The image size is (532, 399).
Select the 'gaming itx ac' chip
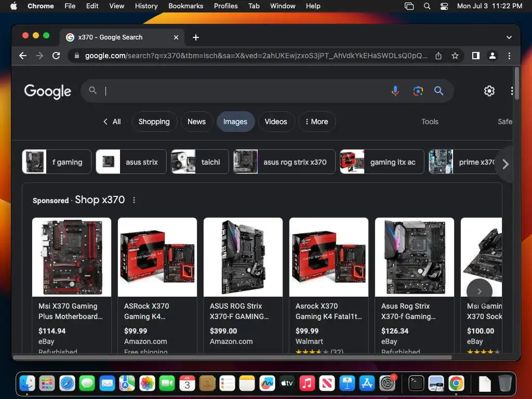coord(382,162)
